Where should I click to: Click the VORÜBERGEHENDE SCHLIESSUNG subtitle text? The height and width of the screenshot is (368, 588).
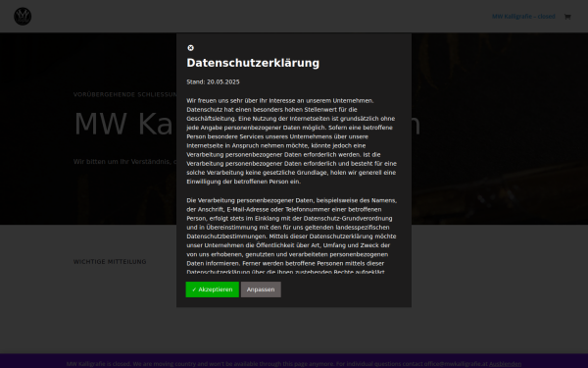pyautogui.click(x=124, y=94)
